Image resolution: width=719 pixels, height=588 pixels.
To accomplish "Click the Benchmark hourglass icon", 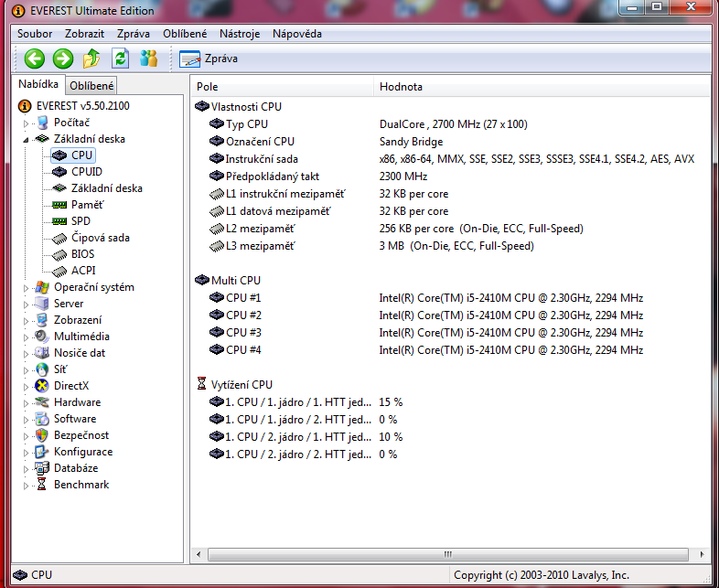I will tap(42, 485).
